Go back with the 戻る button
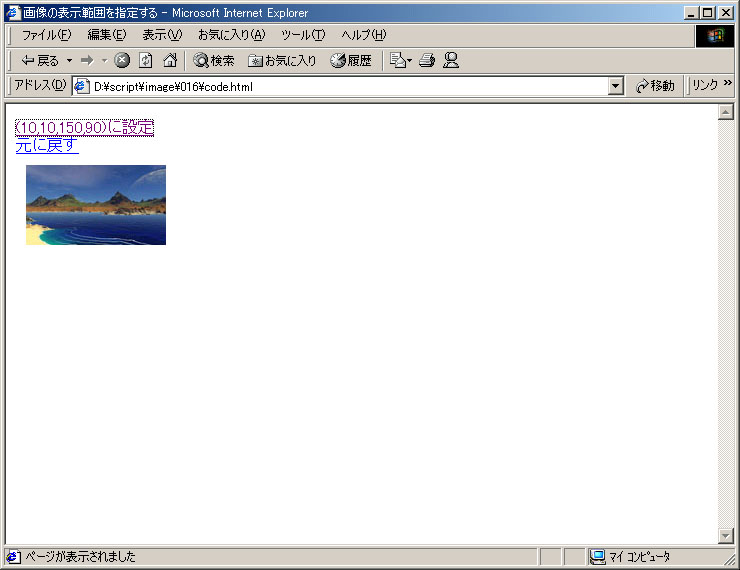 point(40,60)
